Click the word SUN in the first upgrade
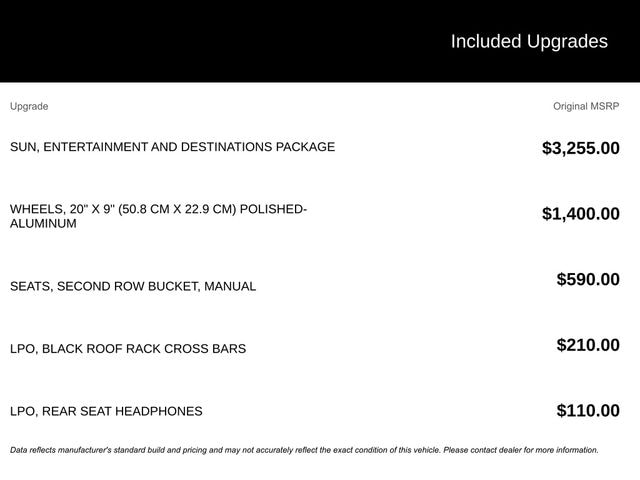This screenshot has width=640, height=480. point(24,147)
